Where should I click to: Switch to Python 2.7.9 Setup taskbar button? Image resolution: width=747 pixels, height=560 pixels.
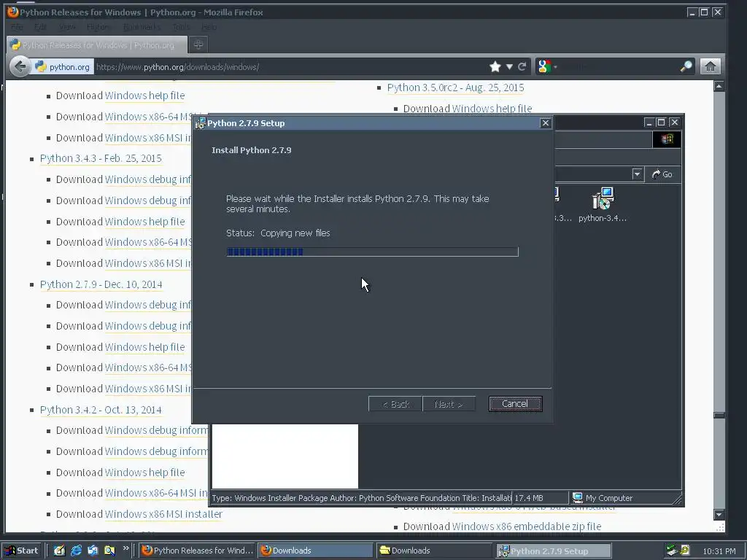tap(553, 551)
